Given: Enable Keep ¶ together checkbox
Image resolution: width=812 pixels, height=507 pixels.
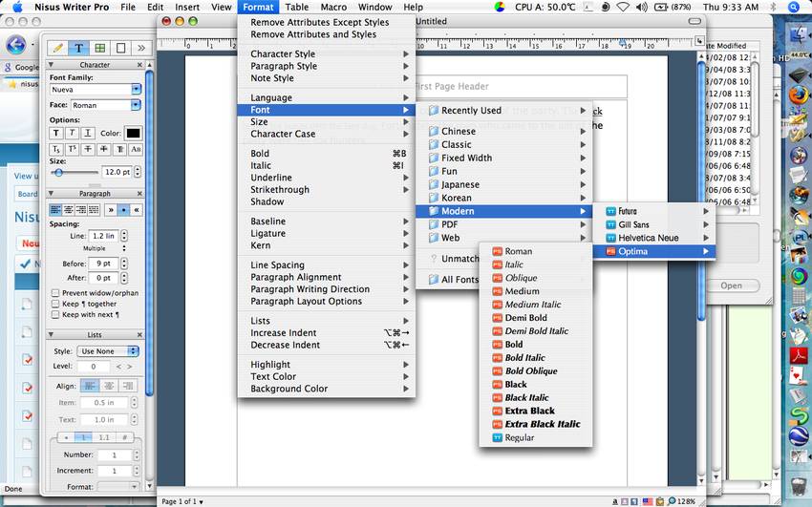Looking at the screenshot, I should point(54,304).
